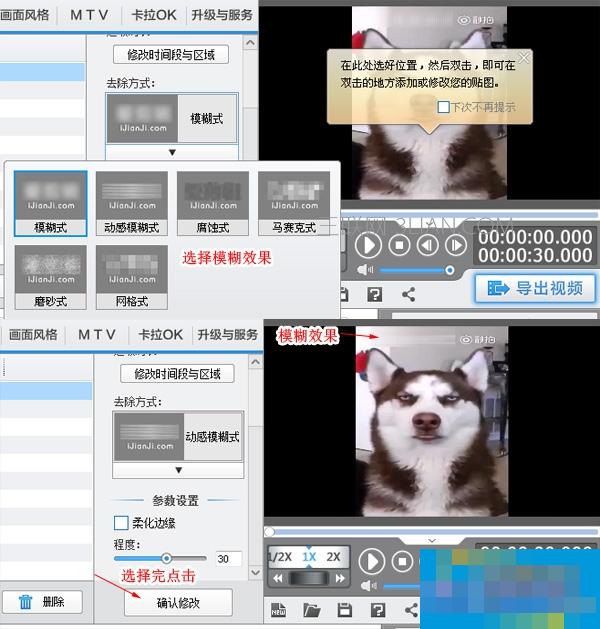The width and height of the screenshot is (600, 629).
Task: Click the 删除 delete button with trash icon
Action: pos(42,602)
